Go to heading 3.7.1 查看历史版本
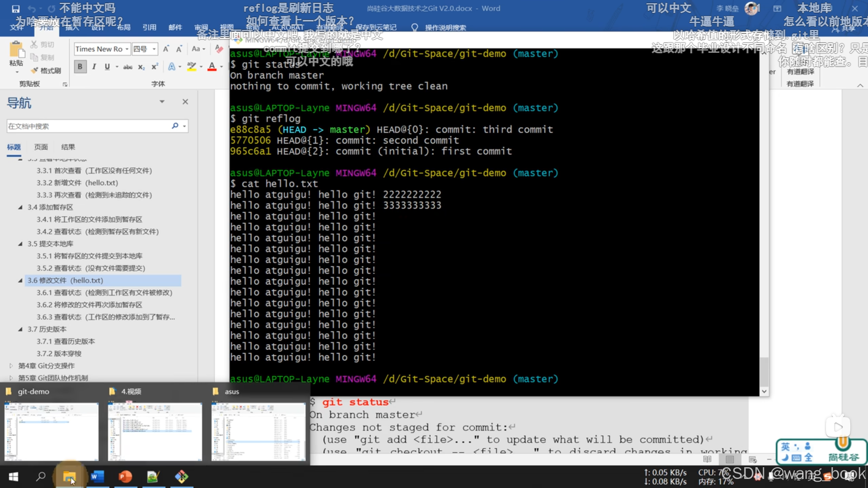The width and height of the screenshot is (868, 488). pyautogui.click(x=66, y=341)
